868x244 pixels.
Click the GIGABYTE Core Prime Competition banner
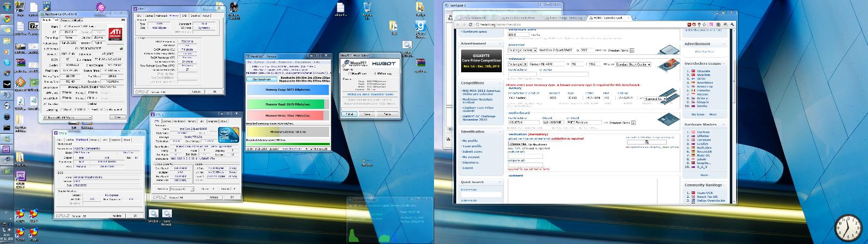pyautogui.click(x=482, y=60)
